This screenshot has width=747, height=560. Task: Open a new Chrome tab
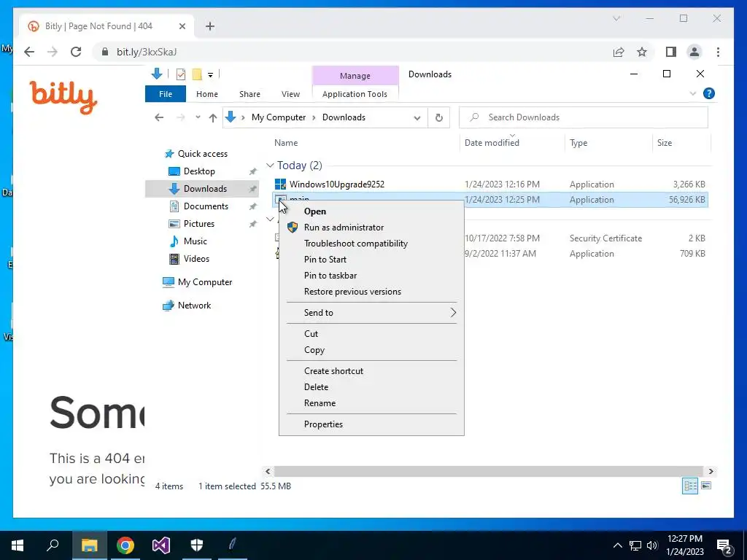tap(210, 26)
